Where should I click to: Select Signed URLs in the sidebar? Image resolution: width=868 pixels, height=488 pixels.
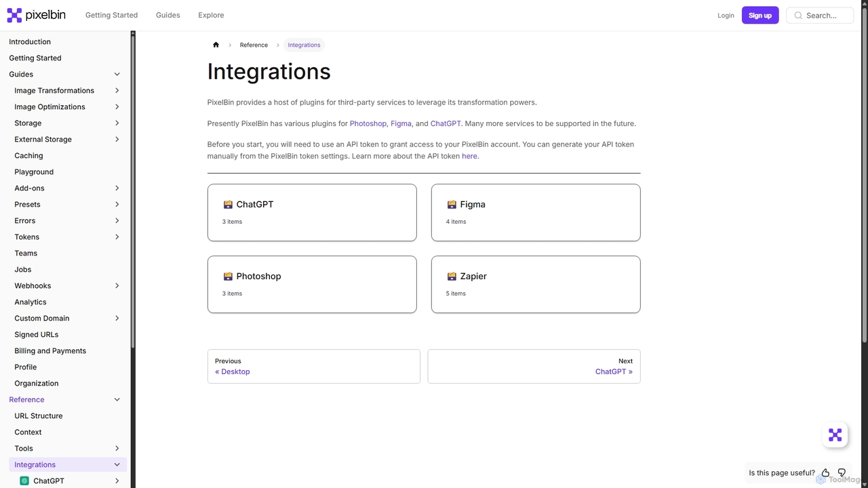[x=37, y=335]
